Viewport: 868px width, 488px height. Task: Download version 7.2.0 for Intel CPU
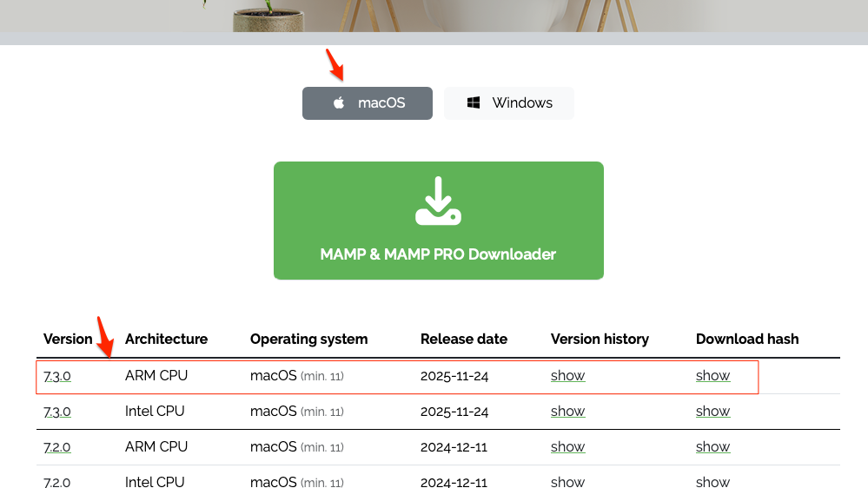(57, 482)
